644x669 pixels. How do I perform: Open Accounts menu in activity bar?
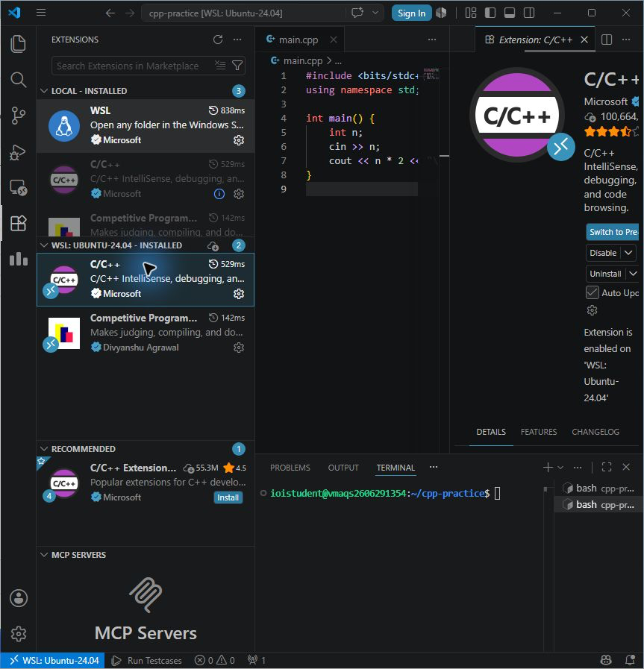coord(19,598)
